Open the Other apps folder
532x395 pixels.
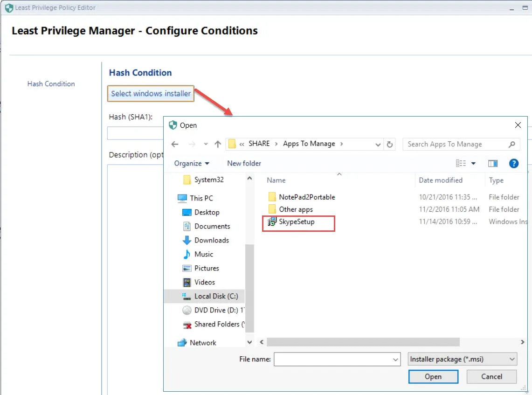click(296, 209)
